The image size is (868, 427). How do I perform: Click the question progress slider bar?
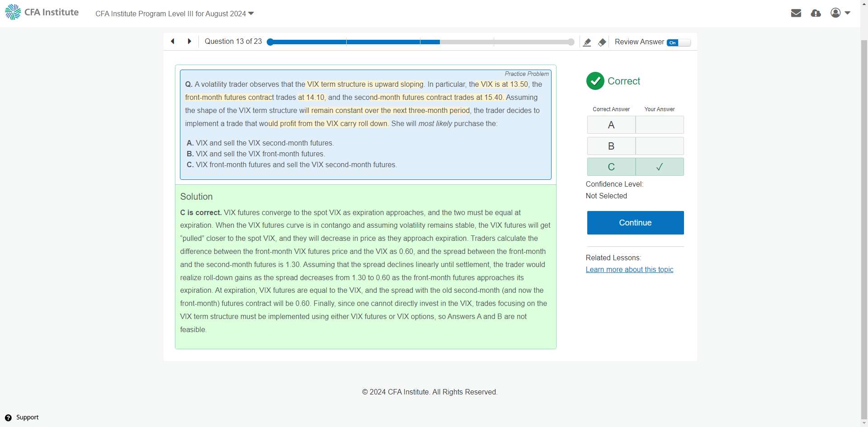point(420,42)
